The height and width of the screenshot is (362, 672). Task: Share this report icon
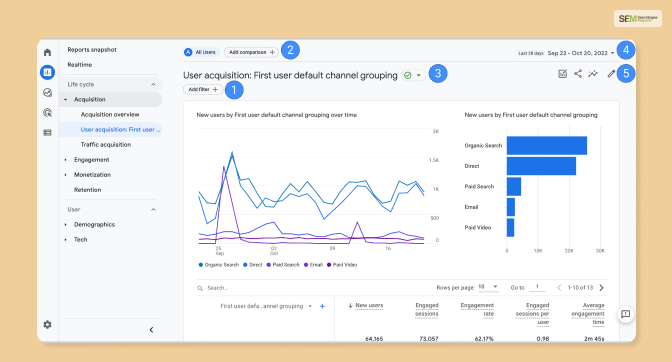point(578,74)
